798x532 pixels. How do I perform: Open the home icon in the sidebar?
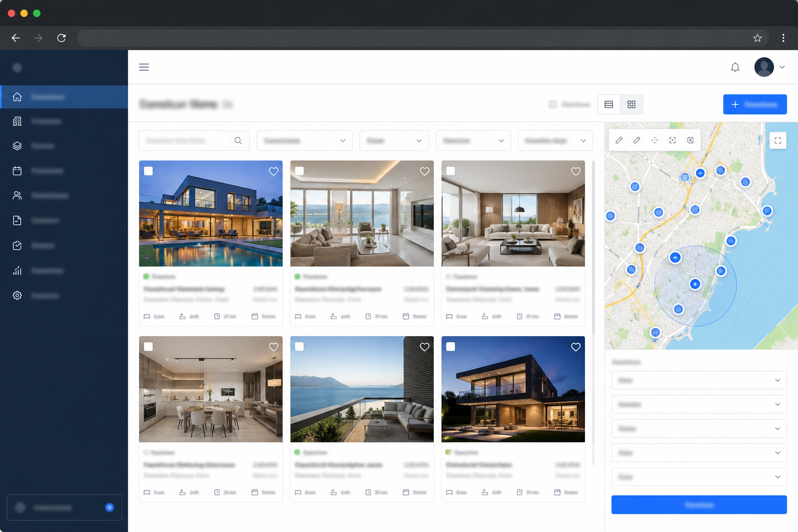(17, 97)
